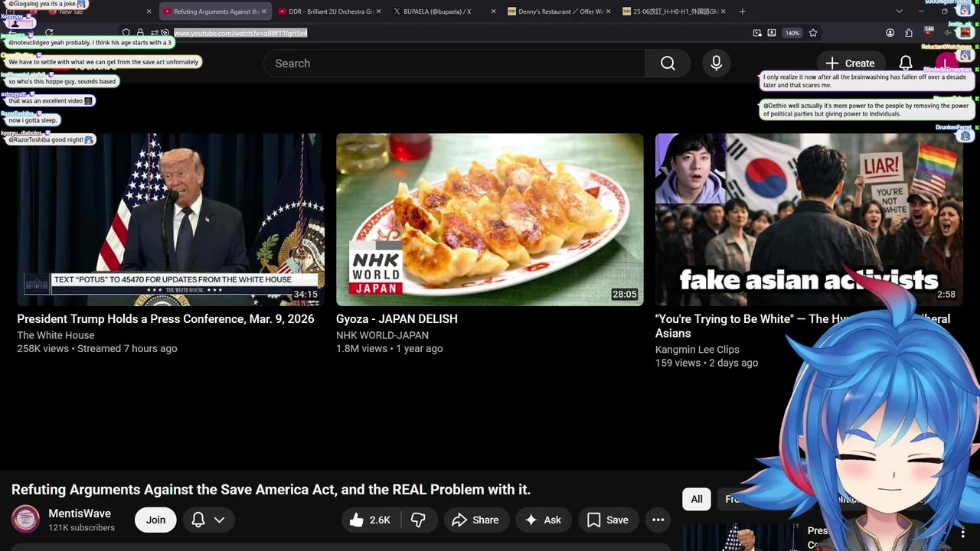This screenshot has width=980, height=551.
Task: Like the video with 2.6K thumbs up
Action: click(x=371, y=520)
